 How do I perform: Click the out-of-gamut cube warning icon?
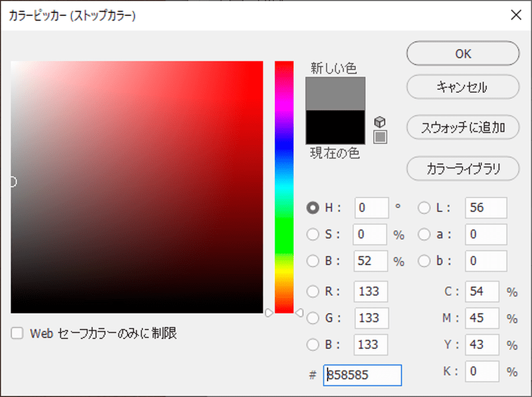[x=379, y=121]
